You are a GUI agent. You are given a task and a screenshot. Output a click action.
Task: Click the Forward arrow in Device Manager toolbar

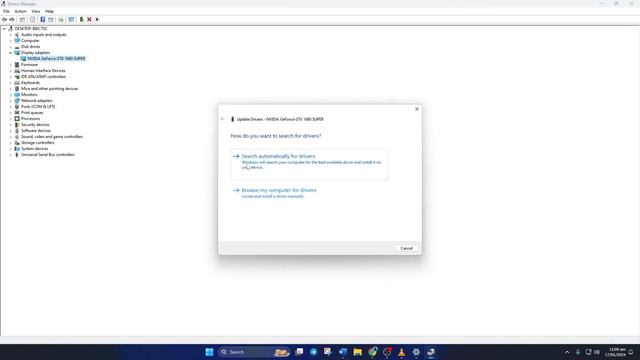pos(12,20)
